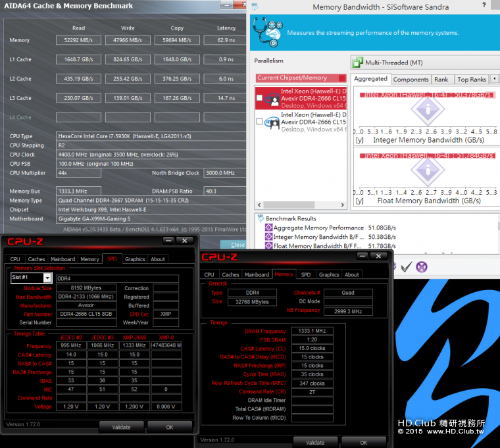Open Mainboard tab in CPU-Z SPD window
This screenshot has height=448, width=500.
click(63, 259)
